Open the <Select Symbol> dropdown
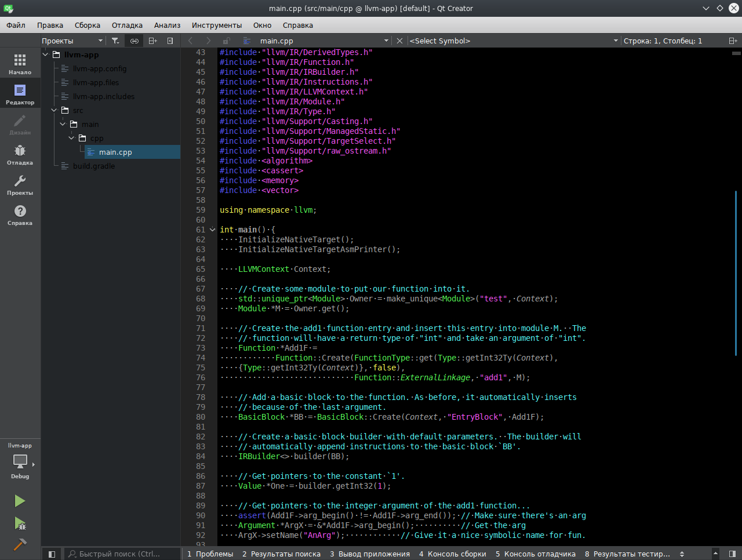The width and height of the screenshot is (742, 560). tap(511, 41)
